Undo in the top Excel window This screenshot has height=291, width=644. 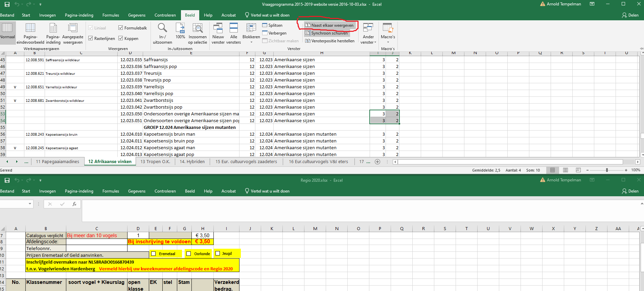17,4
